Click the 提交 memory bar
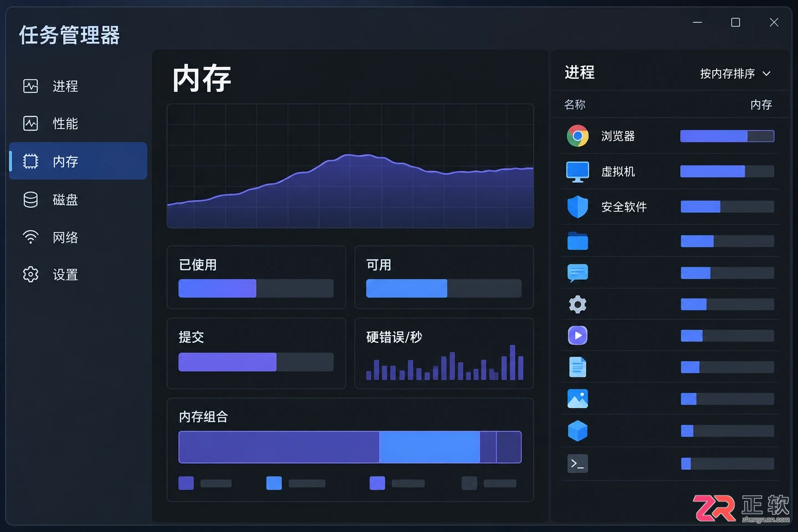The height and width of the screenshot is (532, 798). pos(256,362)
